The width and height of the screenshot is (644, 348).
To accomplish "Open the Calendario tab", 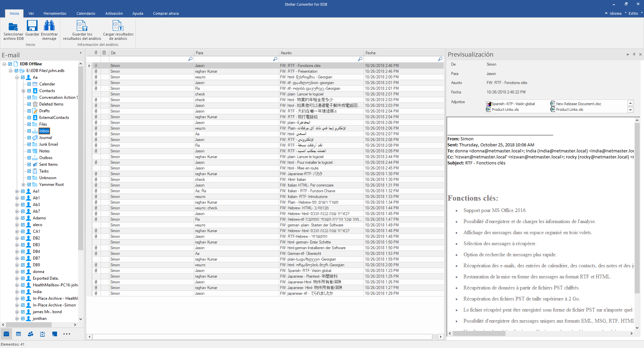I will point(86,13).
